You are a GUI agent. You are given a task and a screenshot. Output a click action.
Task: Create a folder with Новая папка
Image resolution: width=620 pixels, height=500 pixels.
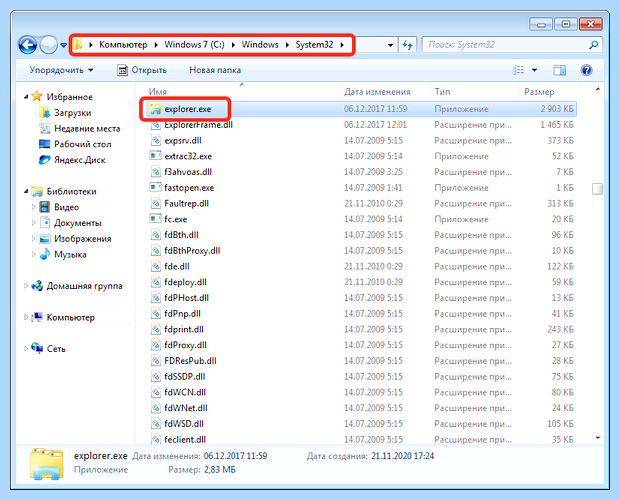(215, 70)
